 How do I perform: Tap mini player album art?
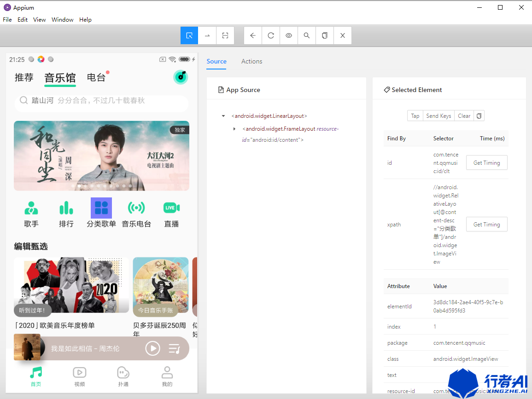[28, 347]
